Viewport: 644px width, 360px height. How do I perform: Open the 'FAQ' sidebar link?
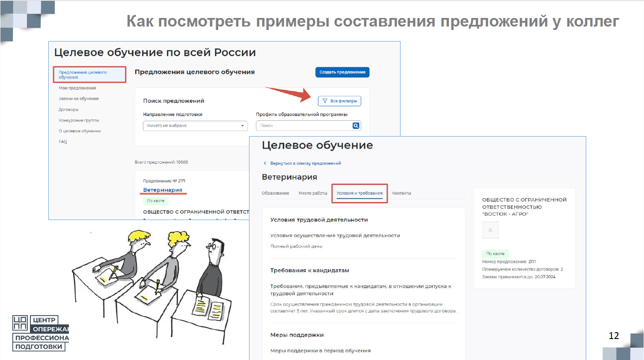click(x=63, y=142)
